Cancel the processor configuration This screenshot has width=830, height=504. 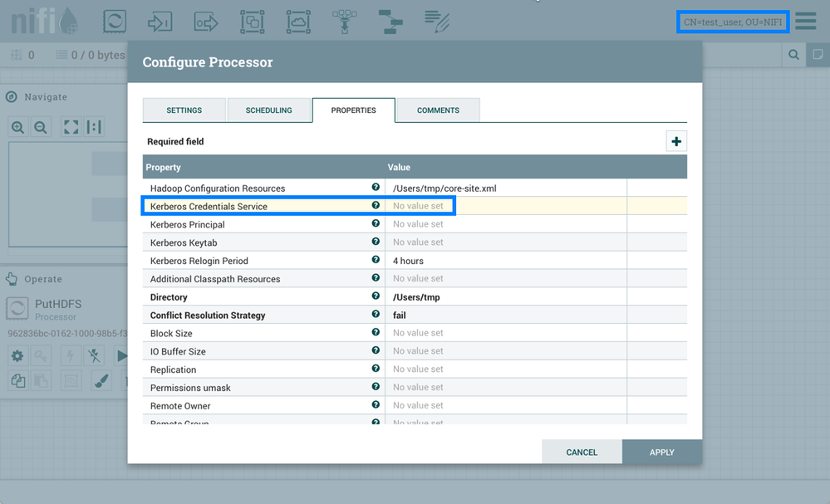coord(582,453)
